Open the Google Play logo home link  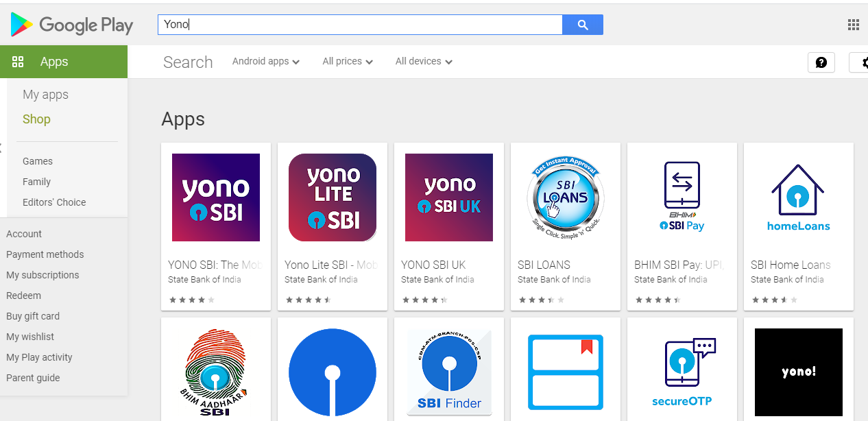(72, 25)
